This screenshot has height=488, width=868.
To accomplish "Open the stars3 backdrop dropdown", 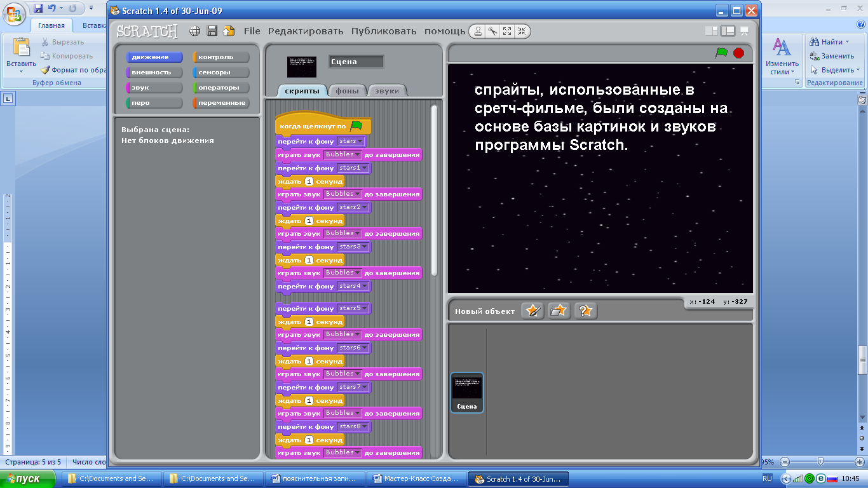I will click(x=353, y=247).
